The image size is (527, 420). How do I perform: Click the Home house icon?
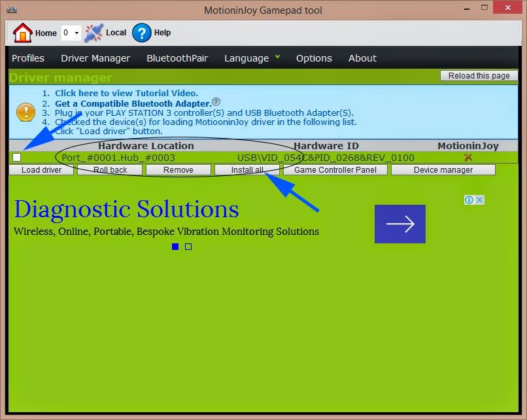click(22, 33)
